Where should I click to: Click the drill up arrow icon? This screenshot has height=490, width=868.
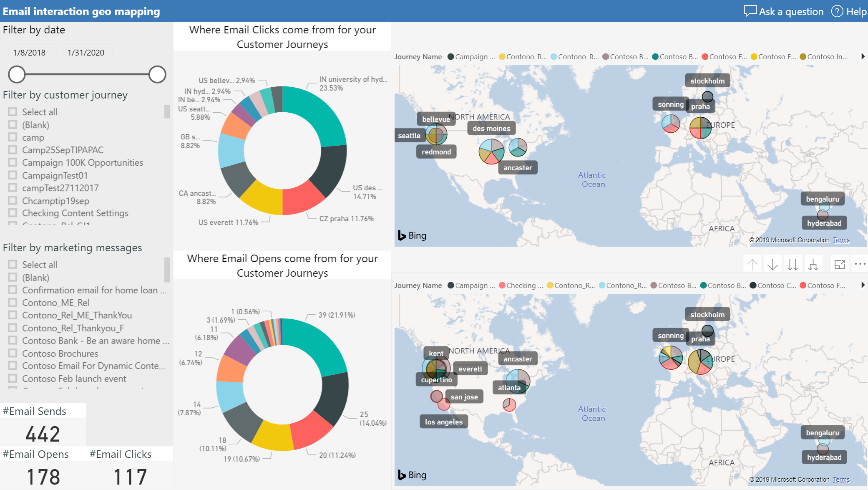click(x=752, y=264)
